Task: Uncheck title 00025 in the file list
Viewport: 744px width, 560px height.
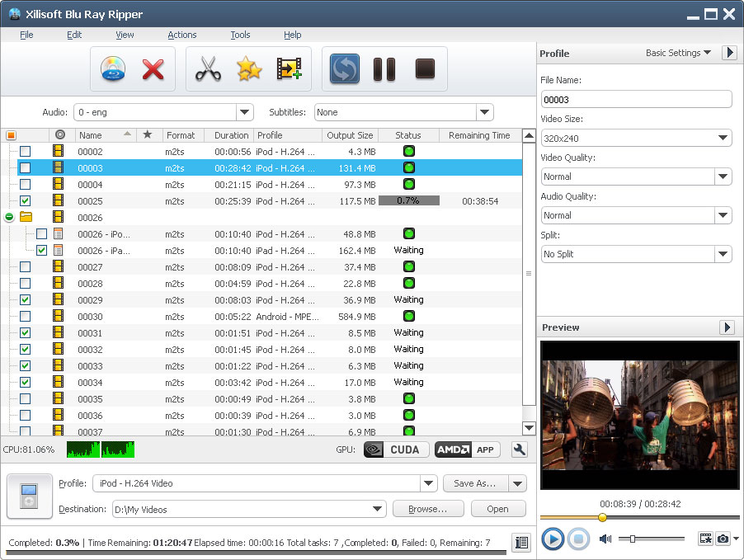Action: click(x=26, y=200)
